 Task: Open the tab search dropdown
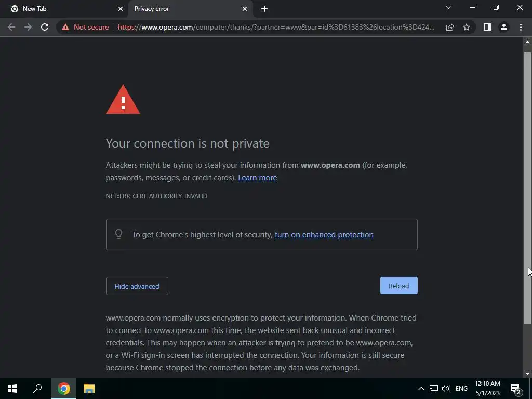(x=448, y=7)
